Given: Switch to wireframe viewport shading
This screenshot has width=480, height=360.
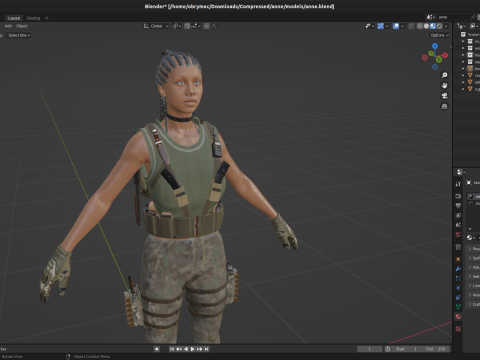Looking at the screenshot, I should (420, 26).
